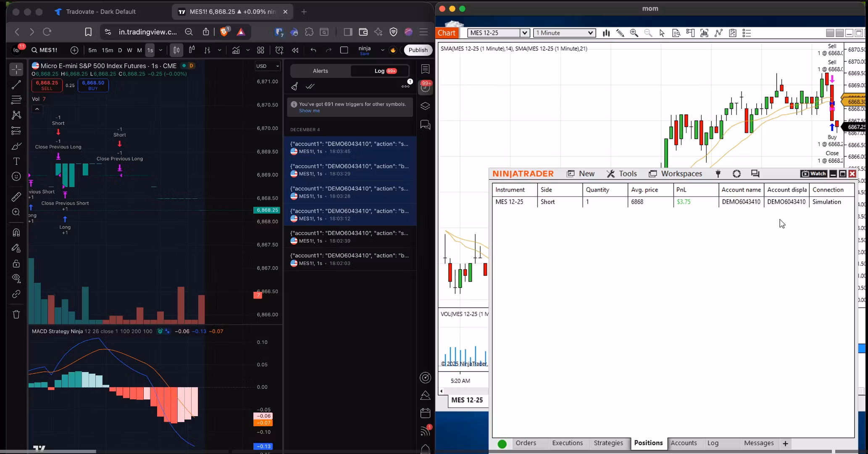The height and width of the screenshot is (454, 868).
Task: Click NinjaTrader draw pencil tool icon
Action: [x=620, y=33]
